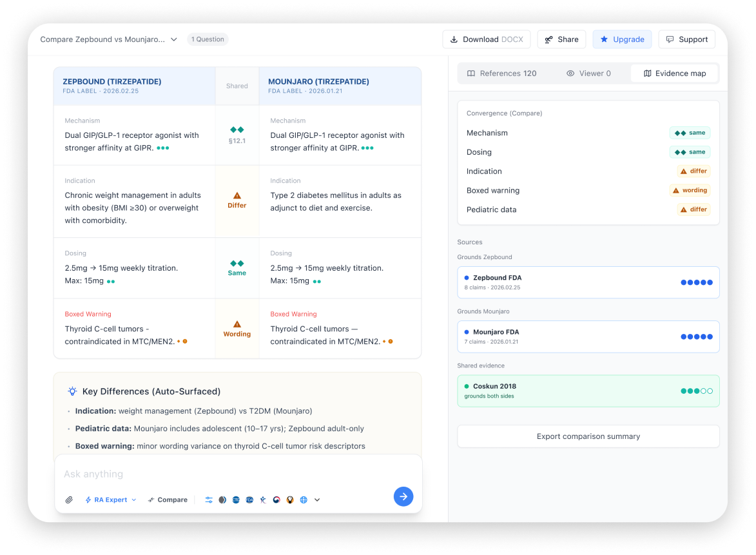This screenshot has height=555, width=756.
Task: Select the blue globe web source icon
Action: click(304, 500)
